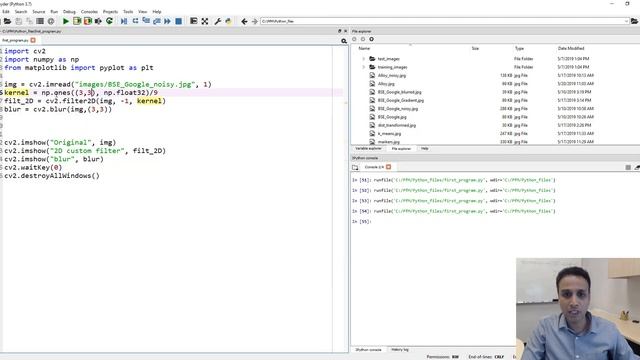
Task: Click File explorer Previous button
Action: (354, 39)
